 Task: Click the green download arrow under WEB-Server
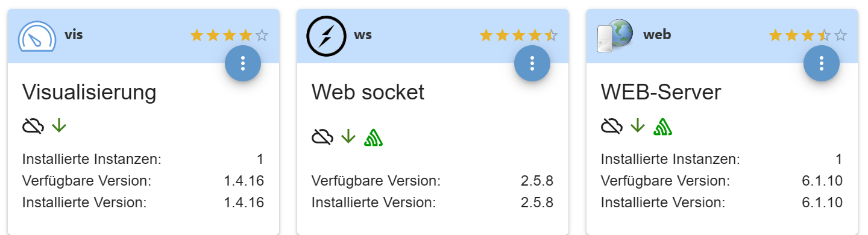tap(638, 125)
